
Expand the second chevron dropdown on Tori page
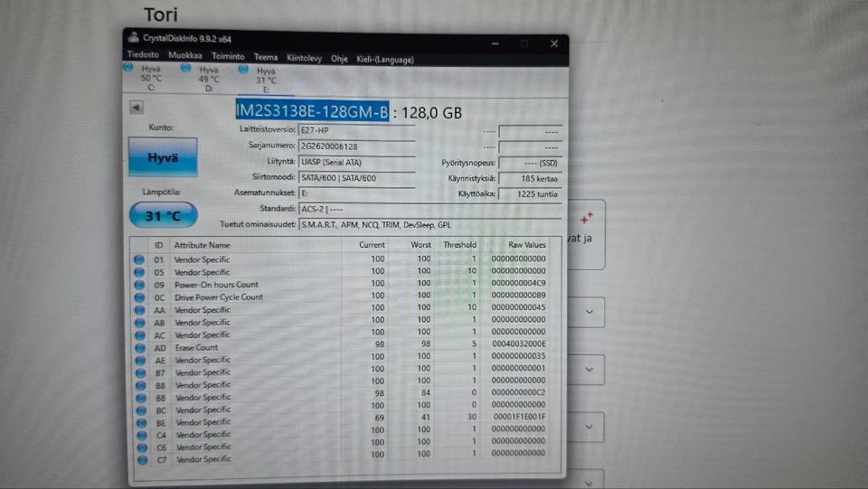589,370
